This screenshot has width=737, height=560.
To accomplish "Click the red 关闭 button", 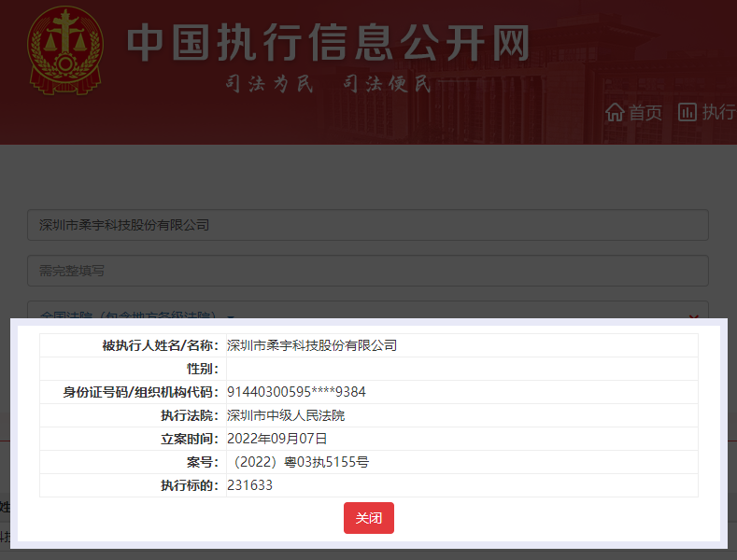I will tap(368, 518).
